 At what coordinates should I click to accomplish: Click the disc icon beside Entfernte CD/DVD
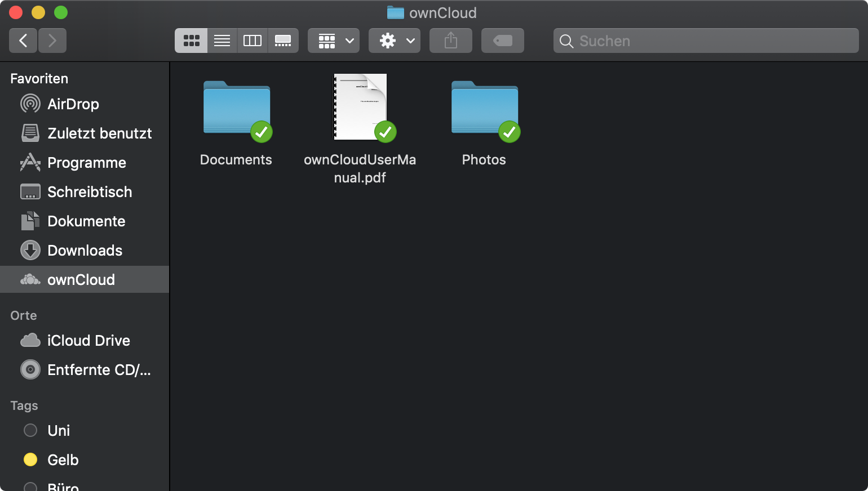[30, 369]
